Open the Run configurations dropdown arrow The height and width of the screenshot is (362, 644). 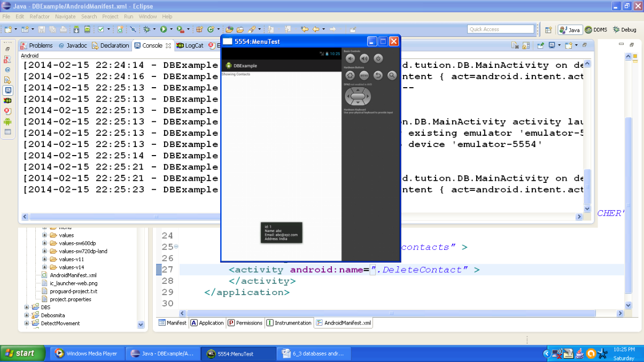point(171,29)
